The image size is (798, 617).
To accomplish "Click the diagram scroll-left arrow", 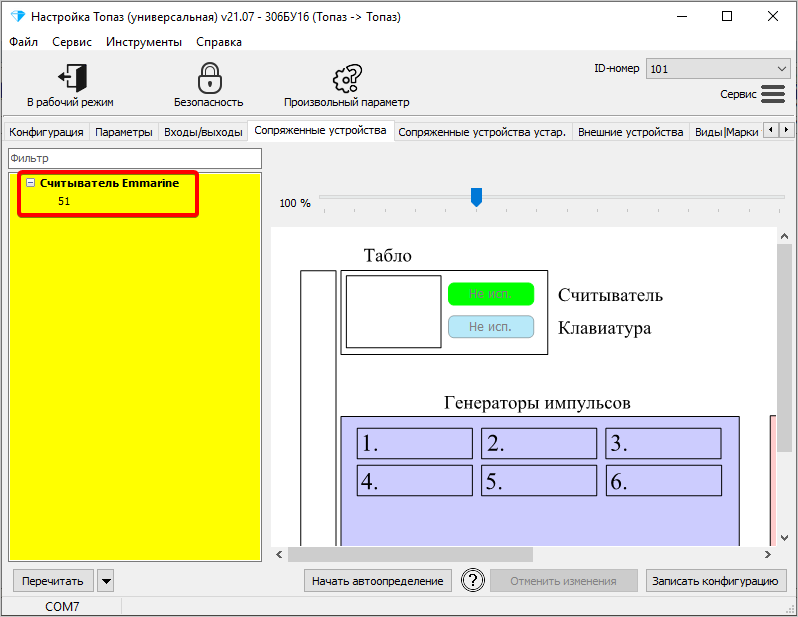I will [279, 554].
